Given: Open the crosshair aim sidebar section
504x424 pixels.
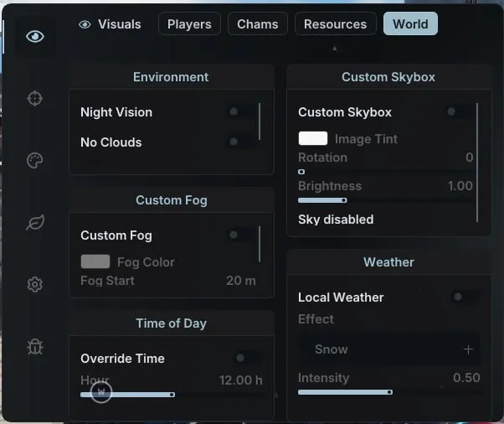Looking at the screenshot, I should (x=34, y=98).
